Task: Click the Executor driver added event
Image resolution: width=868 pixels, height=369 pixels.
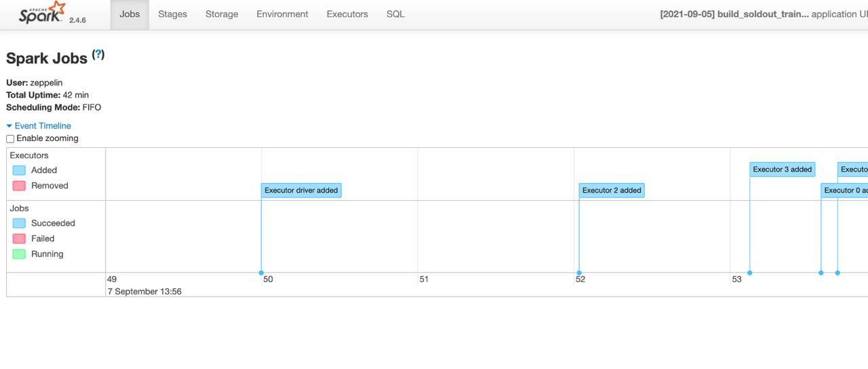Action: point(301,191)
